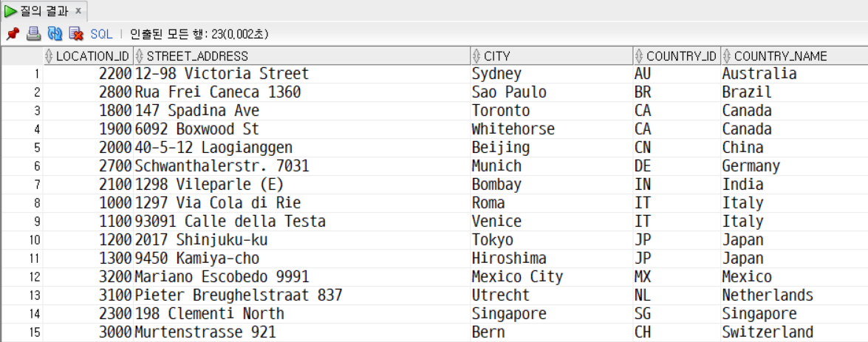This screenshot has height=342, width=868.
Task: Click country name cell 'Netherlands'
Action: click(794, 295)
